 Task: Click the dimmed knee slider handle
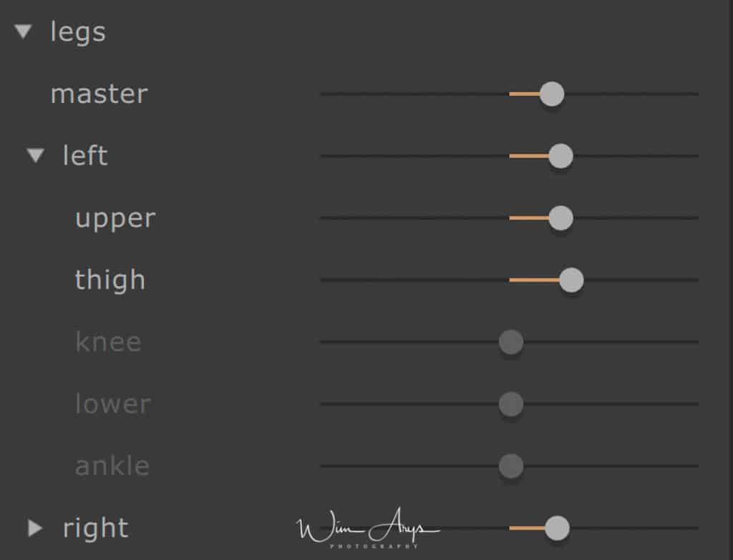pos(511,342)
